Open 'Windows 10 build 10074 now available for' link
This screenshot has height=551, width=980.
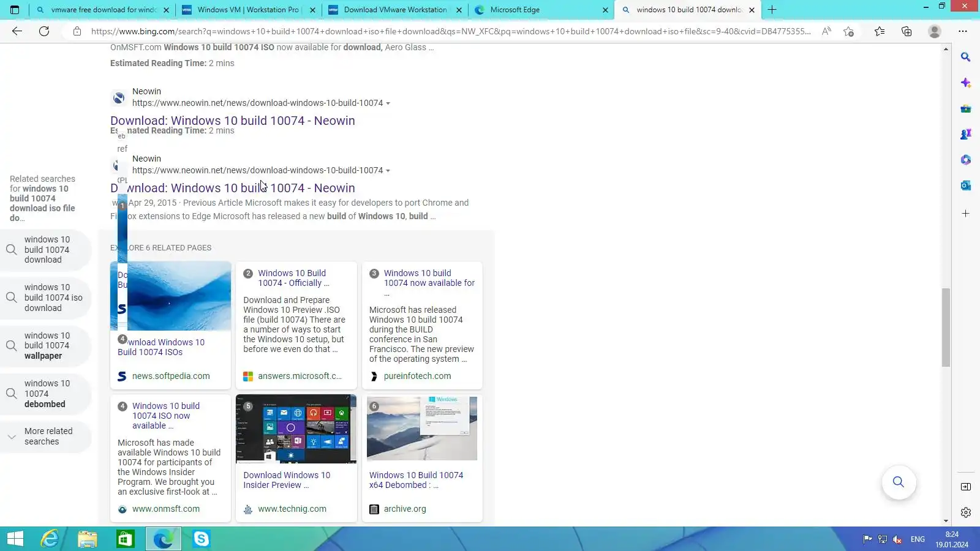(429, 283)
